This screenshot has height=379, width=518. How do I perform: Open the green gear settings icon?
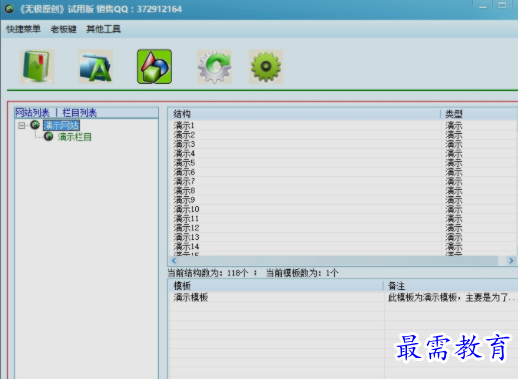266,67
